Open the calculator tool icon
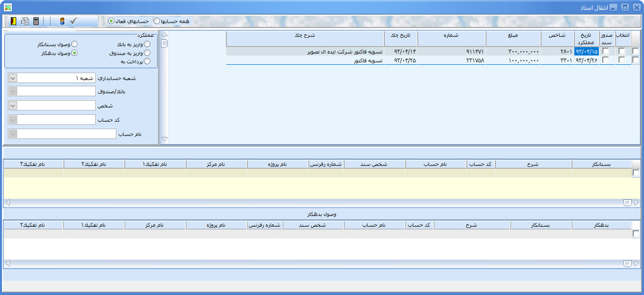Screen dimensions: 644x295 (x=36, y=21)
